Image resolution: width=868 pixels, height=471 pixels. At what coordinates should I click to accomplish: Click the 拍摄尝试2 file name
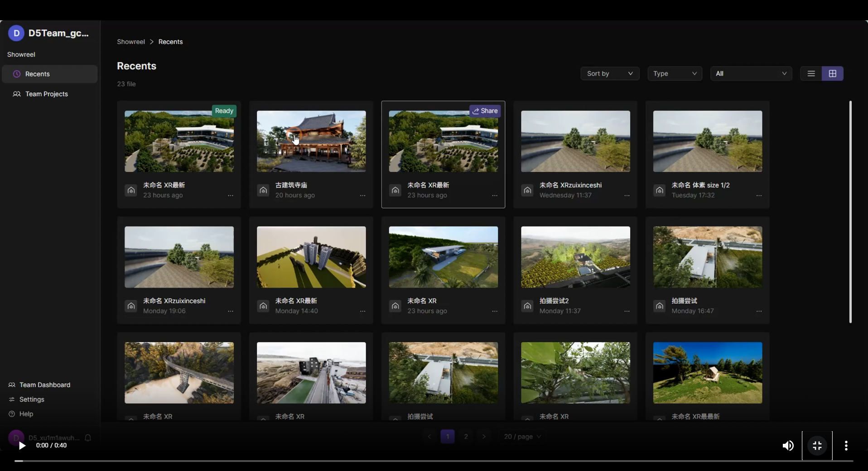pyautogui.click(x=554, y=301)
